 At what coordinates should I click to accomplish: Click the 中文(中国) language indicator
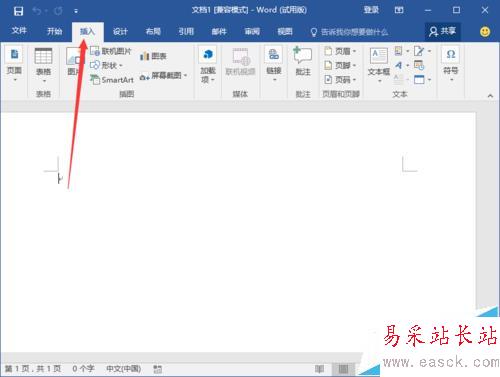pos(124,369)
